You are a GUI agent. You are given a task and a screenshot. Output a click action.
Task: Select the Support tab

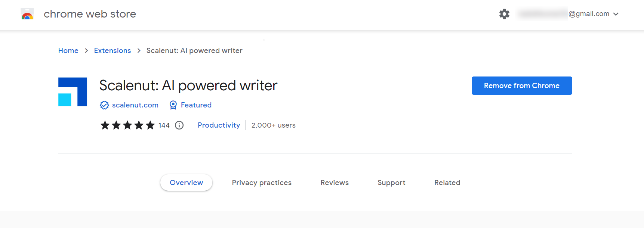point(391,182)
